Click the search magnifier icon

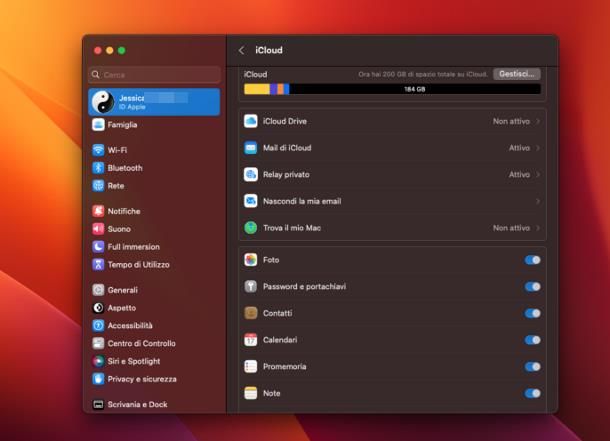(96, 74)
